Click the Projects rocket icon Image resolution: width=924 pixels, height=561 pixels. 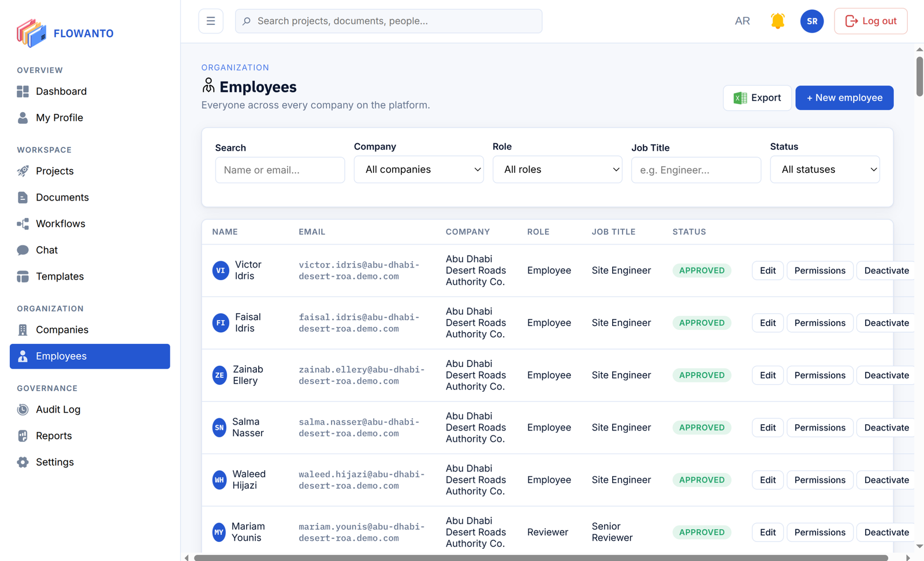click(x=23, y=171)
